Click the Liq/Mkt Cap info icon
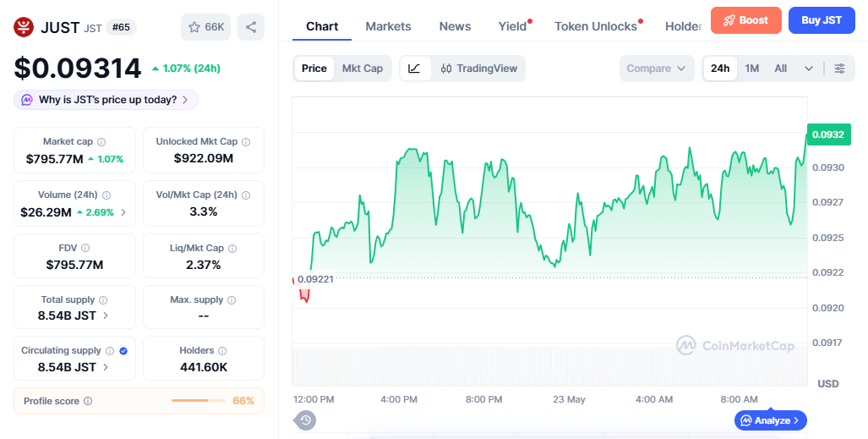 tap(233, 249)
